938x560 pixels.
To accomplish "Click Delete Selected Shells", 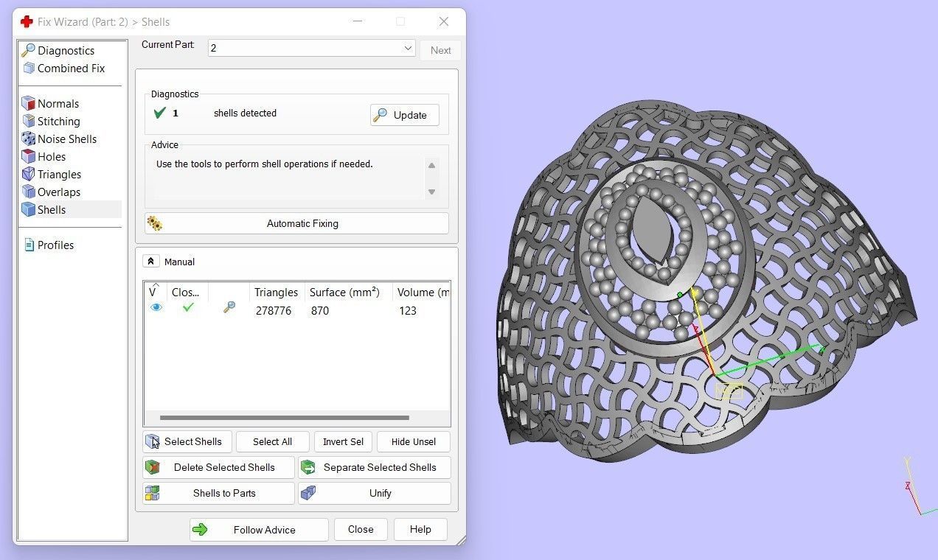I will (x=218, y=467).
